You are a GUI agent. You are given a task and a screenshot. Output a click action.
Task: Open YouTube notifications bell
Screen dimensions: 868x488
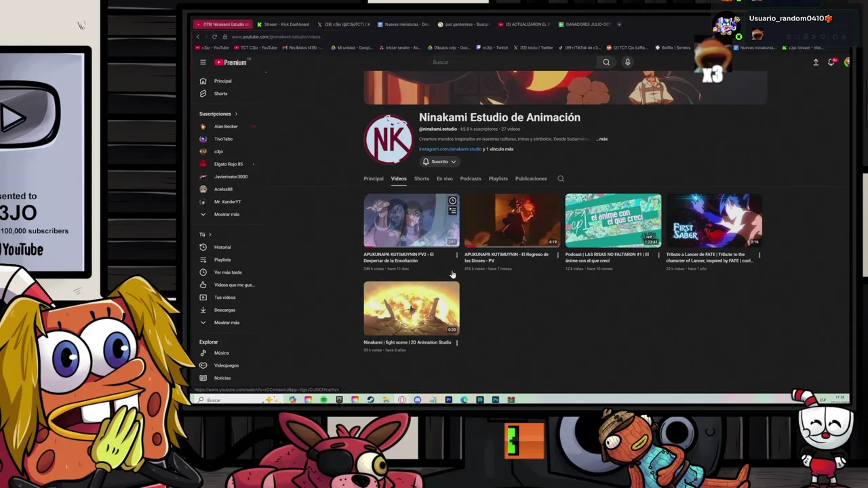coord(831,62)
